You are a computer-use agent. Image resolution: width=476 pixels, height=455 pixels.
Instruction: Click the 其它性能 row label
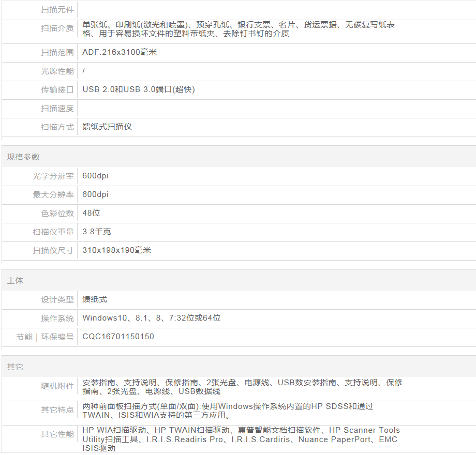coord(57,434)
